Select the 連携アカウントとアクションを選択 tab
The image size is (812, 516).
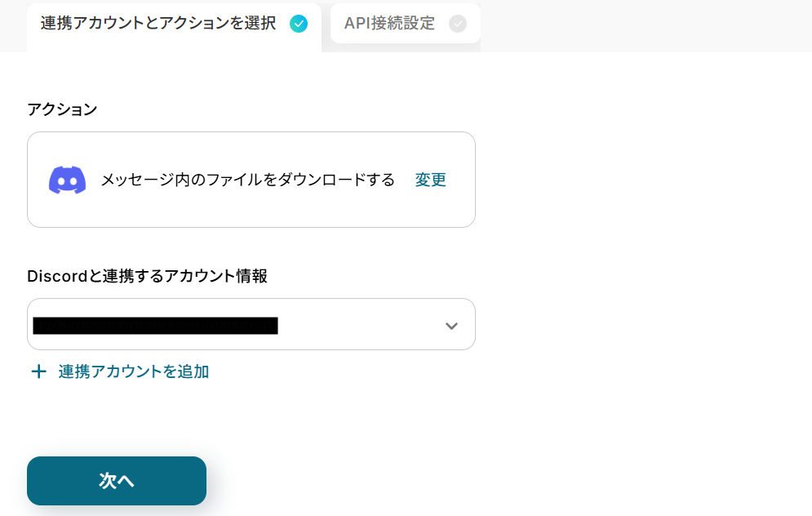click(158, 24)
